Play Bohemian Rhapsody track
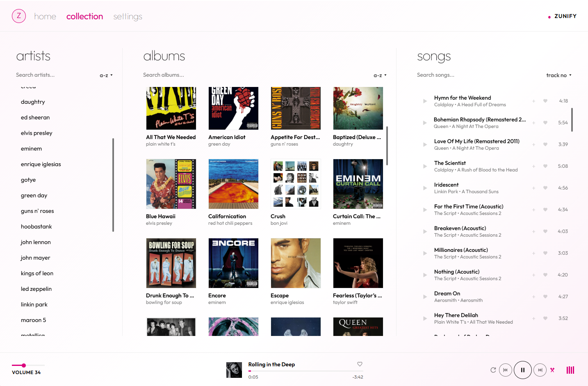This screenshot has width=588, height=386. pyautogui.click(x=425, y=123)
